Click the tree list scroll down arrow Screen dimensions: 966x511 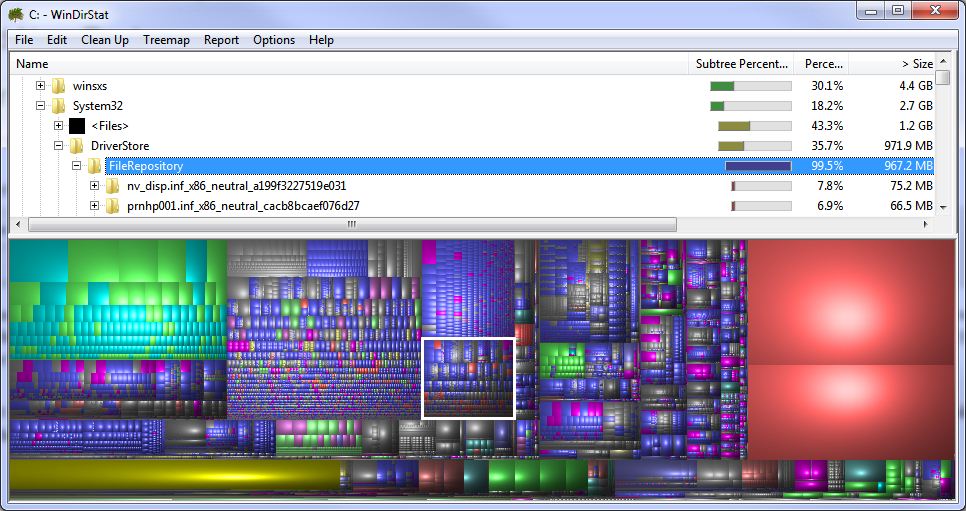(x=943, y=208)
